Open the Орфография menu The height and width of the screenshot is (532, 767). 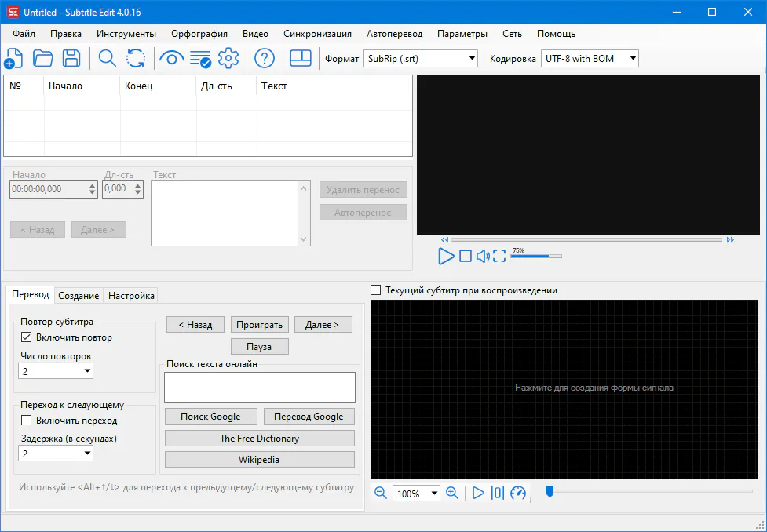pos(199,34)
